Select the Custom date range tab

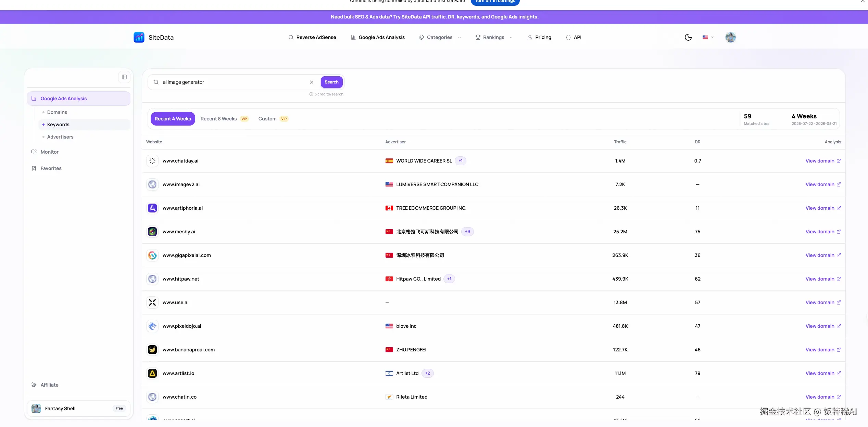pos(273,119)
